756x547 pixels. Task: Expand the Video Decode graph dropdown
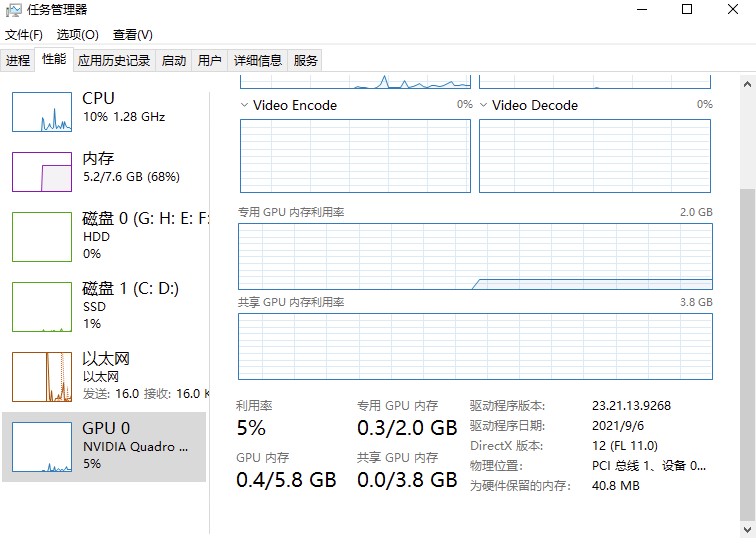pyautogui.click(x=484, y=105)
